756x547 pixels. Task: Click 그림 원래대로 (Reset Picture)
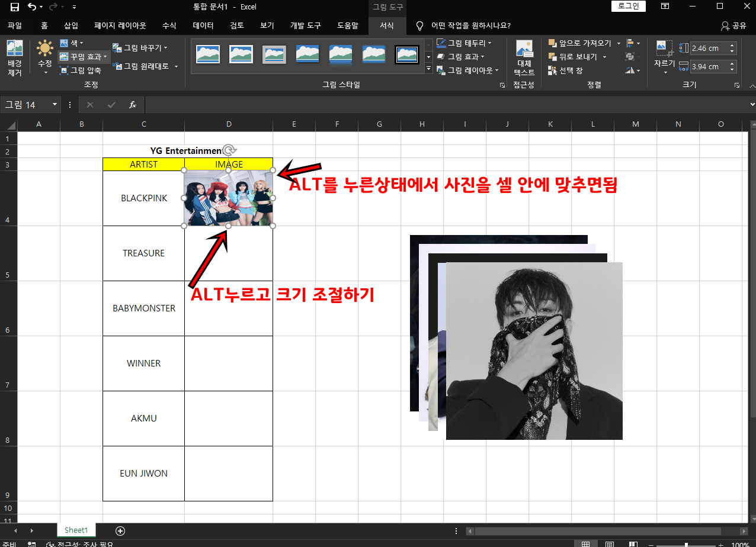click(x=140, y=66)
